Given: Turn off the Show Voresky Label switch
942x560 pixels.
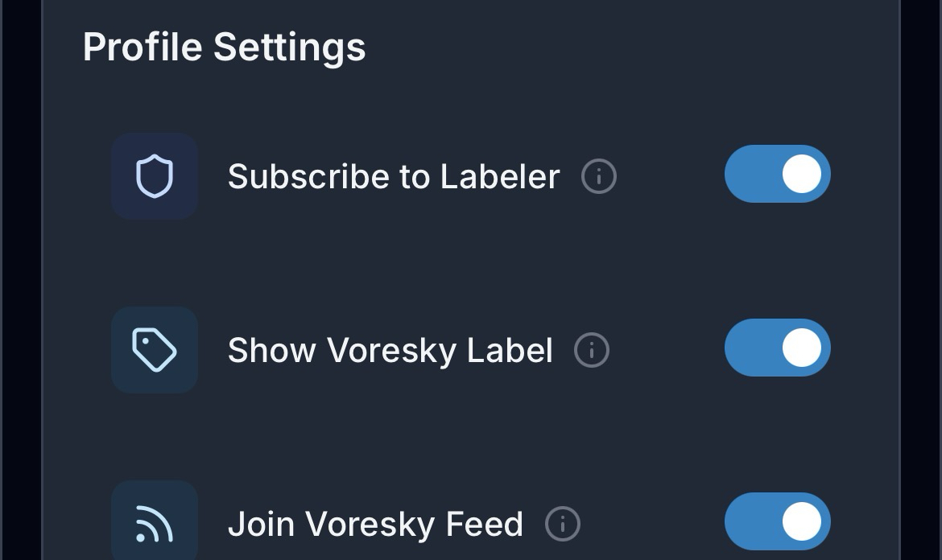Looking at the screenshot, I should click(x=777, y=348).
